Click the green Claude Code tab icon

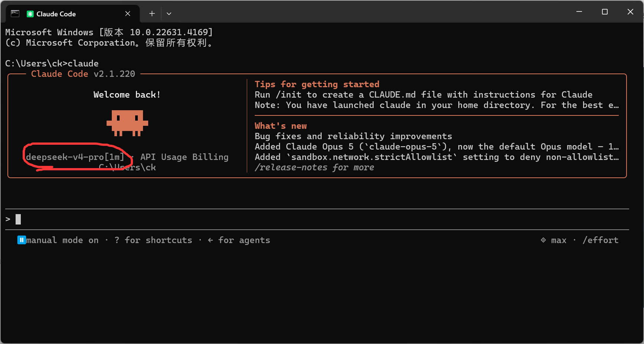30,14
